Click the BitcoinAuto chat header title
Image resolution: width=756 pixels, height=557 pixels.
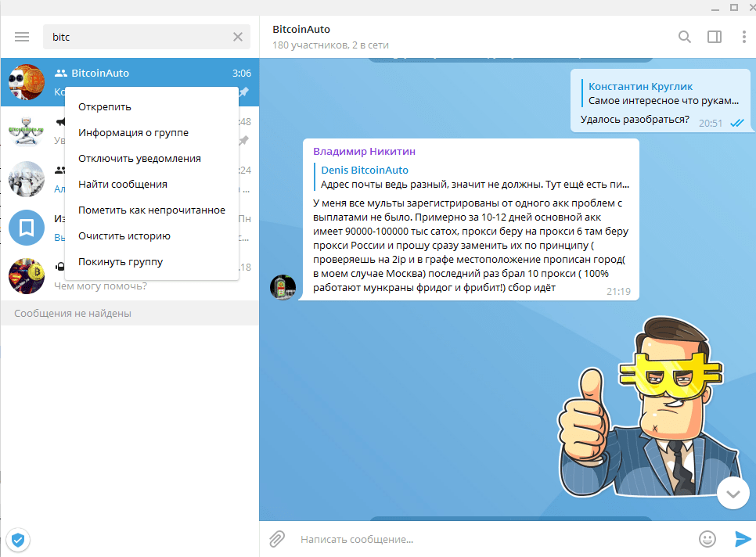[301, 30]
